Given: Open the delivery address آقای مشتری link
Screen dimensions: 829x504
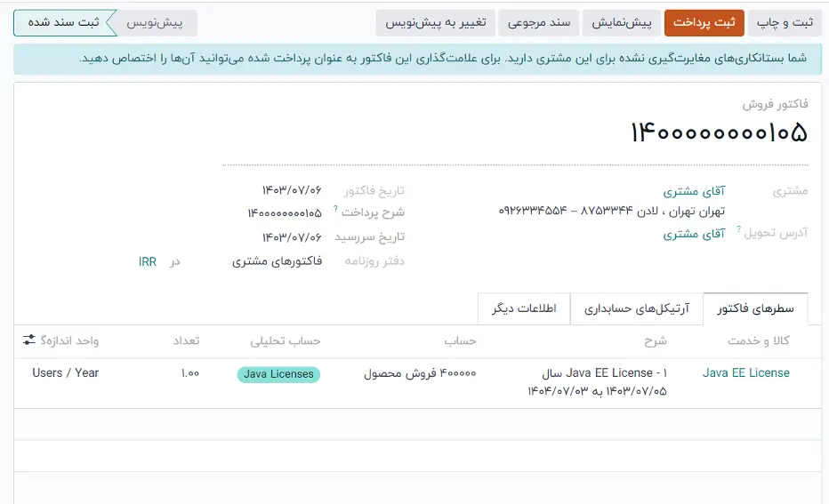Looking at the screenshot, I should pos(694,234).
